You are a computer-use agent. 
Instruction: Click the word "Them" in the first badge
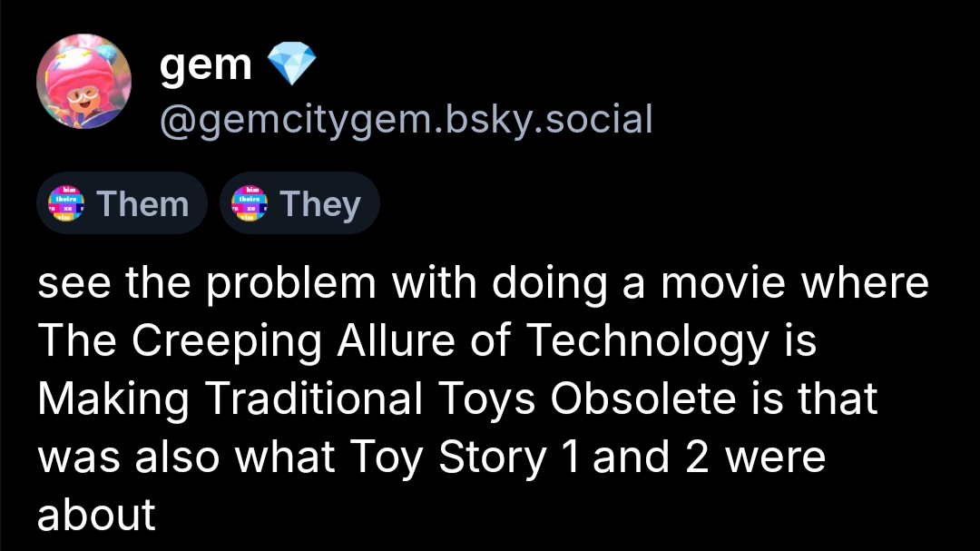click(142, 203)
